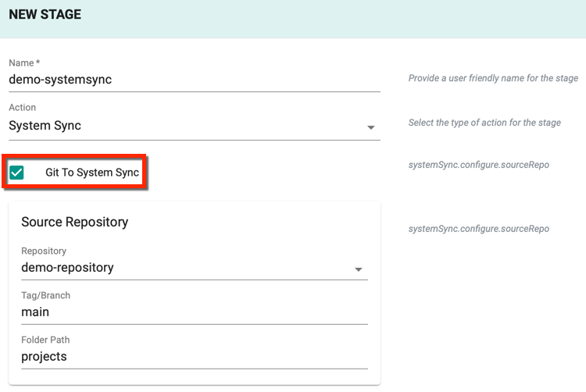Click the Tag/Branch field label
Image resolution: width=586 pixels, height=392 pixels.
[45, 295]
